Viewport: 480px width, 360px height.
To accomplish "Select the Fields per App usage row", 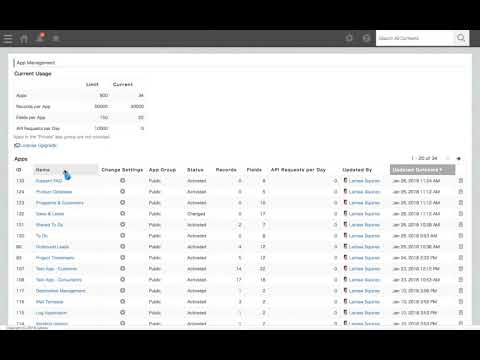I will [x=80, y=117].
